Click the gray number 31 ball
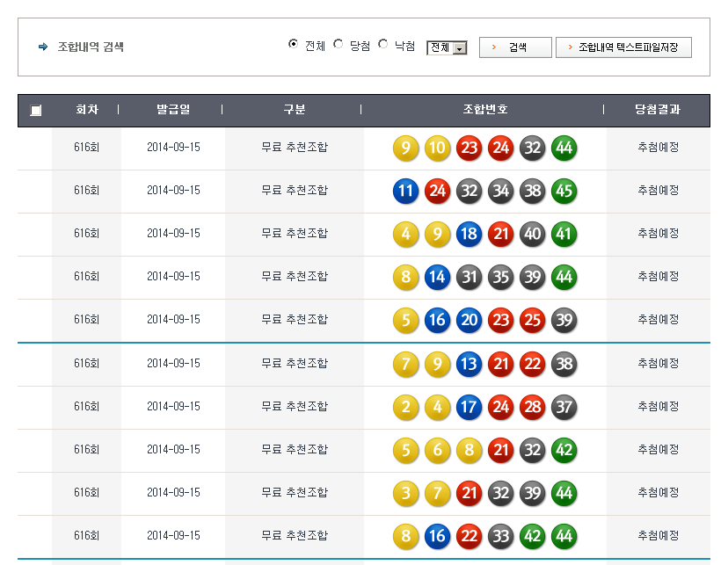 pyautogui.click(x=469, y=277)
